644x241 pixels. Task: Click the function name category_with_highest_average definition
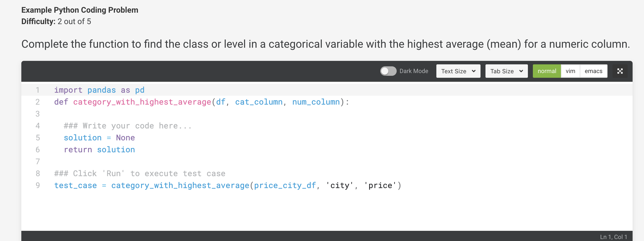click(x=142, y=102)
